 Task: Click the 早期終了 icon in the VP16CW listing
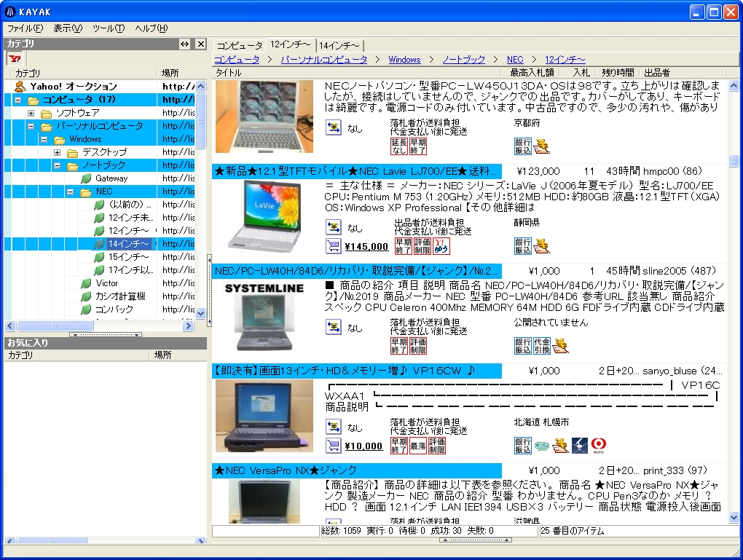399,446
